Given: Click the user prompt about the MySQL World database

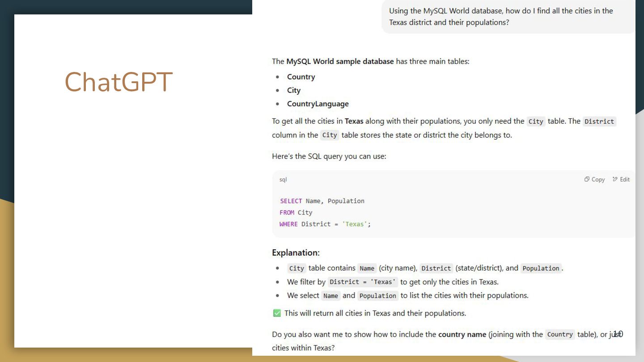Looking at the screenshot, I should (508, 17).
